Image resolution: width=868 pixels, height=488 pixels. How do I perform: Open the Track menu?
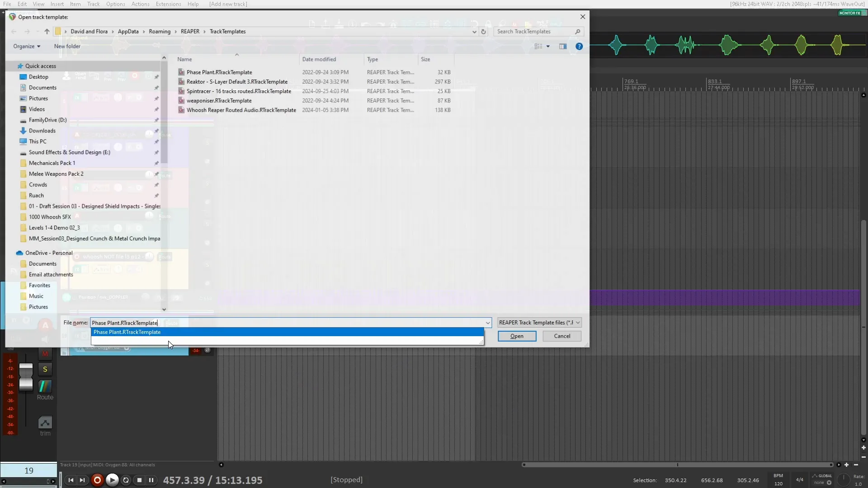pyautogui.click(x=93, y=4)
